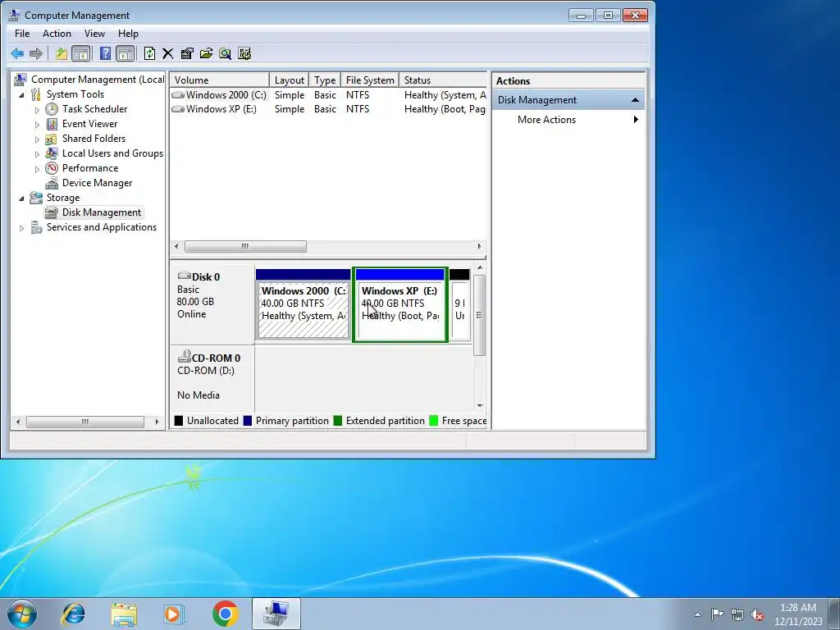The image size is (840, 630).
Task: Click the CD-ROM 0 label panel
Action: [212, 377]
